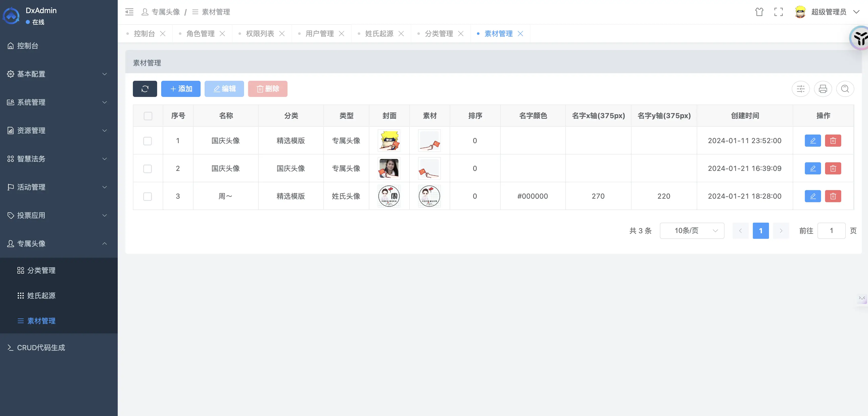Click the 删除 button
Screen dimensions: 868x416
pyautogui.click(x=268, y=89)
